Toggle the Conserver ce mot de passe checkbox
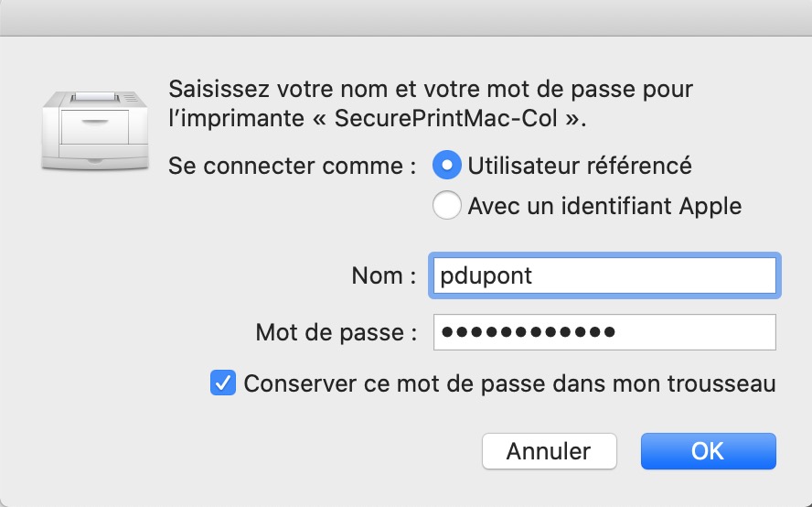The width and height of the screenshot is (812, 507). tap(222, 383)
